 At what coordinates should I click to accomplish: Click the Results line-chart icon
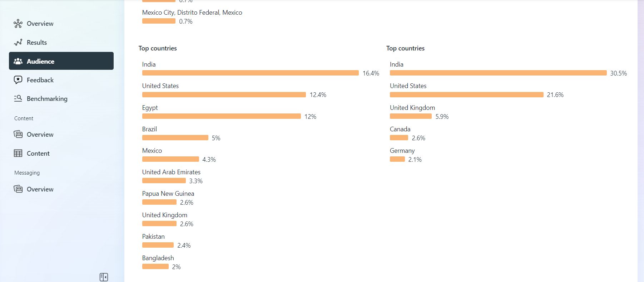[18, 43]
